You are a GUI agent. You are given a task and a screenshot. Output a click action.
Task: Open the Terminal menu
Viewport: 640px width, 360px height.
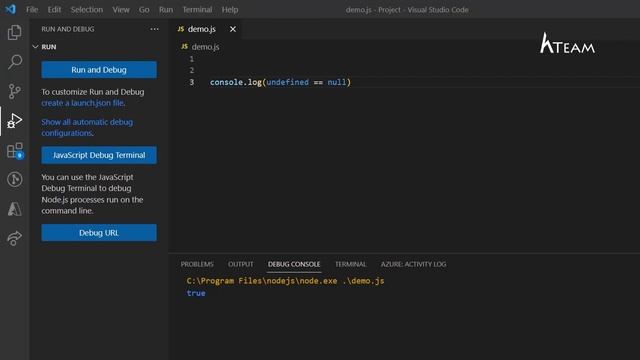click(197, 9)
